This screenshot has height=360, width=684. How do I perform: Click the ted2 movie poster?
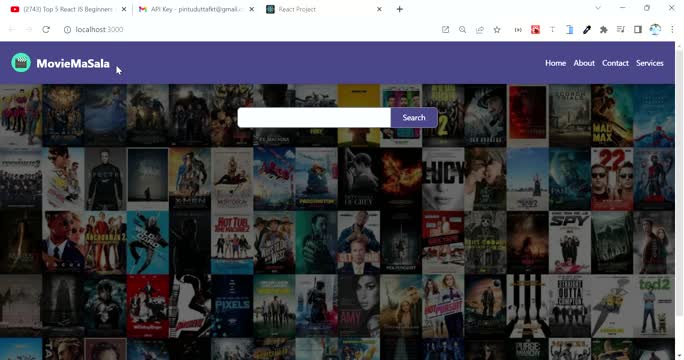point(654,306)
